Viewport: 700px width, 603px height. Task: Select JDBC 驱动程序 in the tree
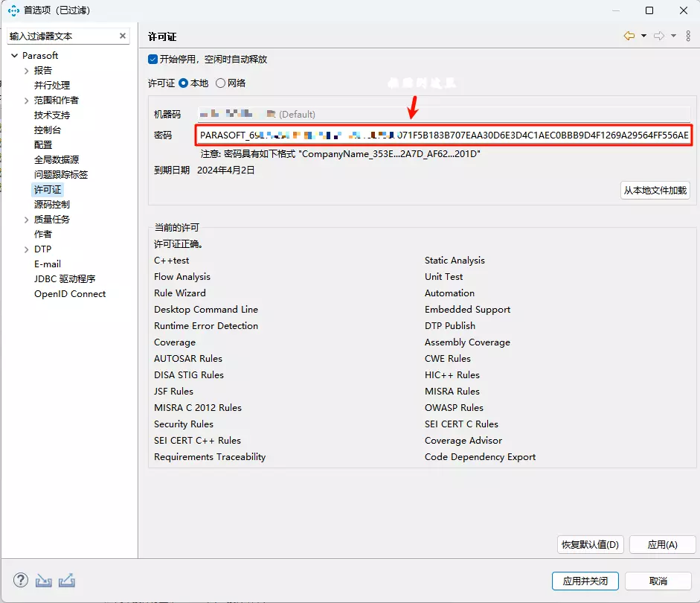click(x=65, y=278)
